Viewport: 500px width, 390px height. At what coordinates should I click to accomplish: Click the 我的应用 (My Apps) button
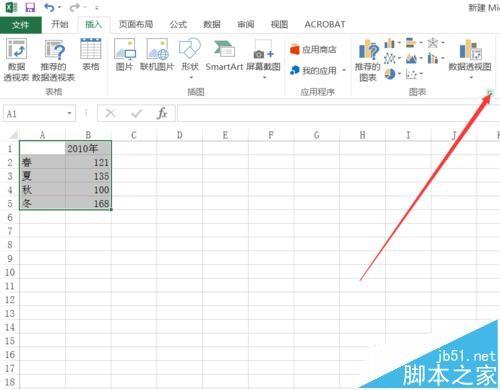tap(313, 70)
